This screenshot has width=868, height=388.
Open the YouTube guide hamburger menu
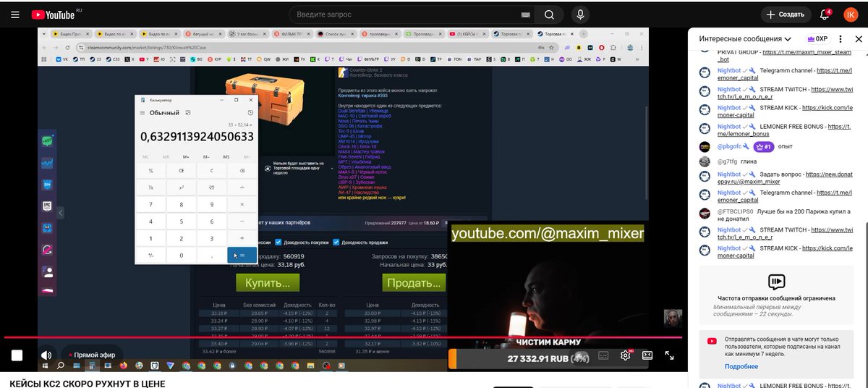(16, 14)
